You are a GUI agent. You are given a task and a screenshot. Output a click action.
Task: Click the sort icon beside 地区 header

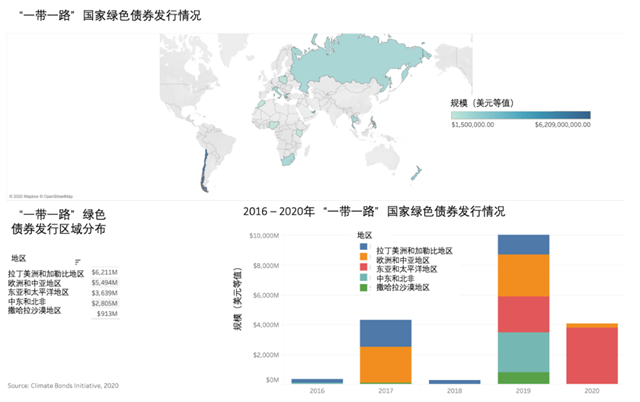(x=77, y=260)
